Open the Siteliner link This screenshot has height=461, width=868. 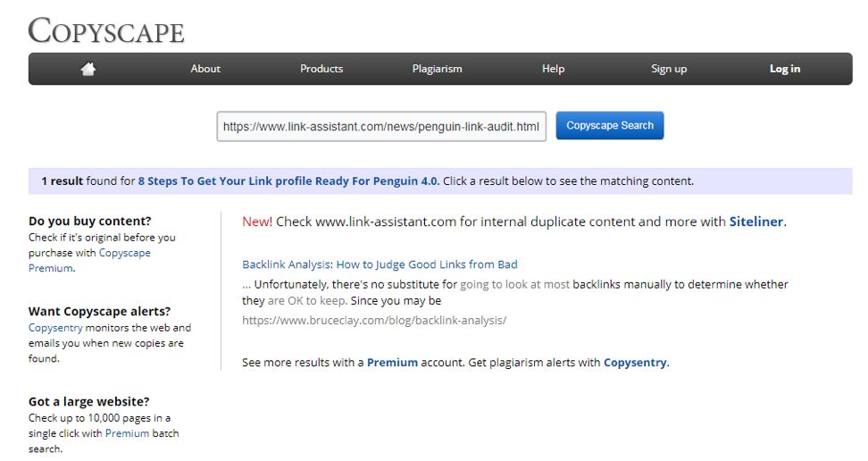pyautogui.click(x=756, y=222)
